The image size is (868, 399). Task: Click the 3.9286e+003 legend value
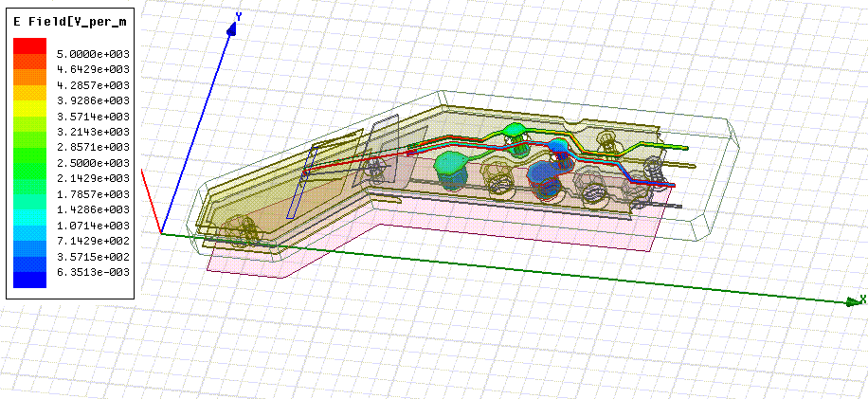tap(94, 100)
